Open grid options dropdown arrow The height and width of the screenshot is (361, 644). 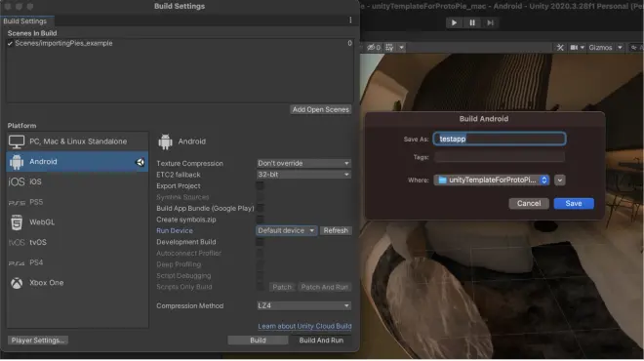(402, 48)
